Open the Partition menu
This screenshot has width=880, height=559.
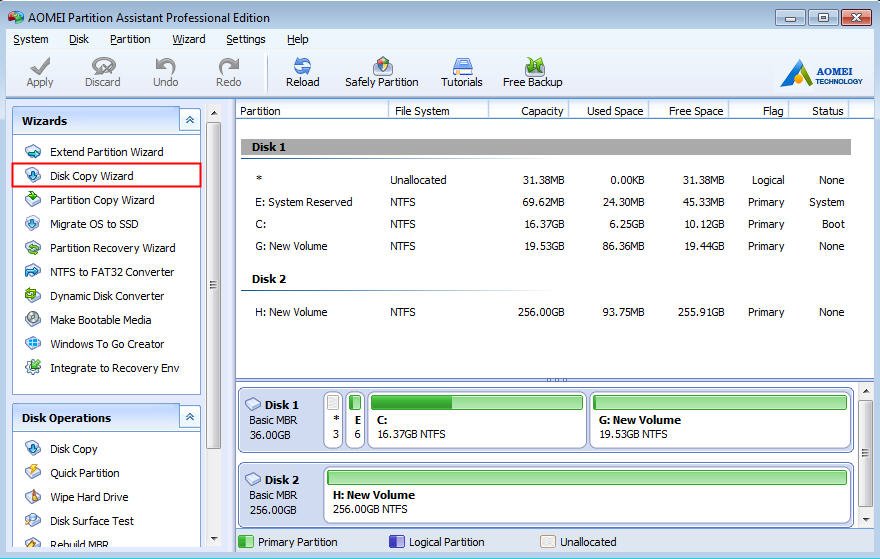click(x=130, y=39)
